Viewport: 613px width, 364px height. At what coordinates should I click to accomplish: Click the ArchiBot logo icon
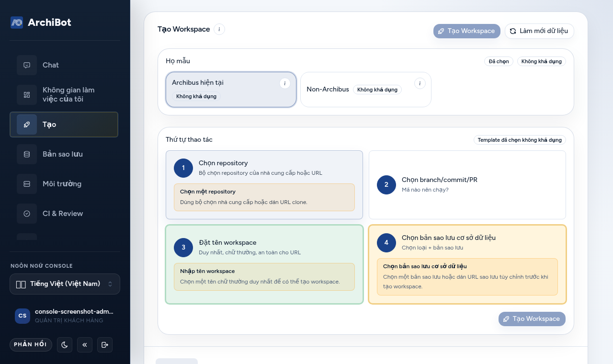tap(17, 23)
